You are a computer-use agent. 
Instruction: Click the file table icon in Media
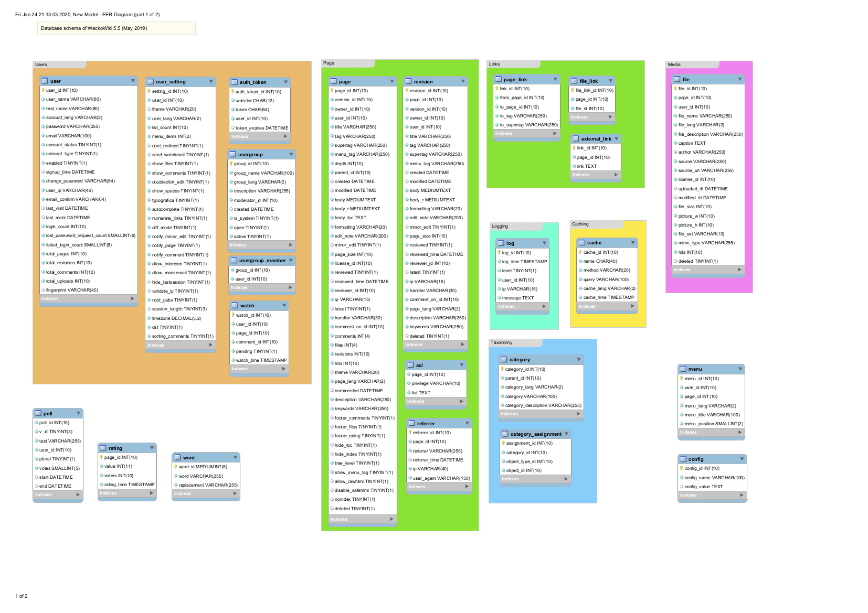point(677,80)
